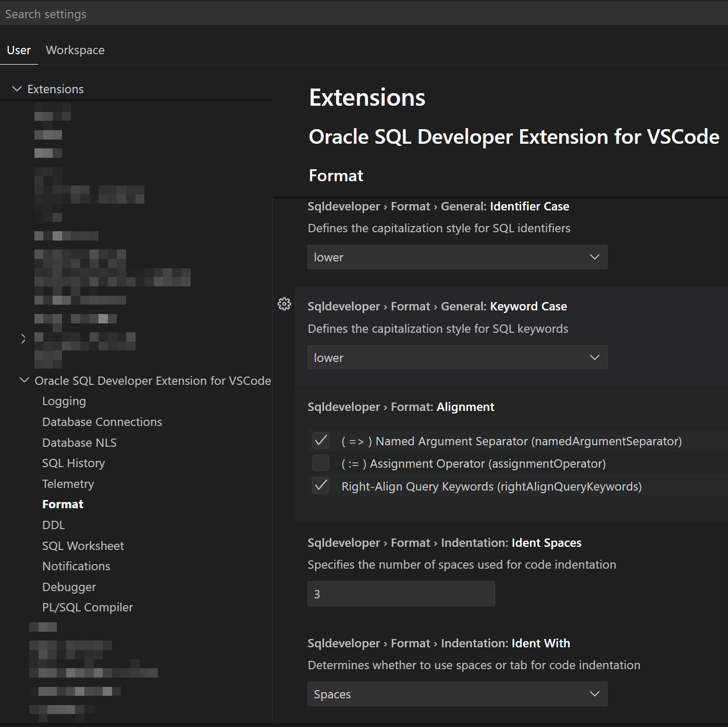This screenshot has height=727, width=728.
Task: Open the Identifier Case dropdown
Action: [x=457, y=257]
